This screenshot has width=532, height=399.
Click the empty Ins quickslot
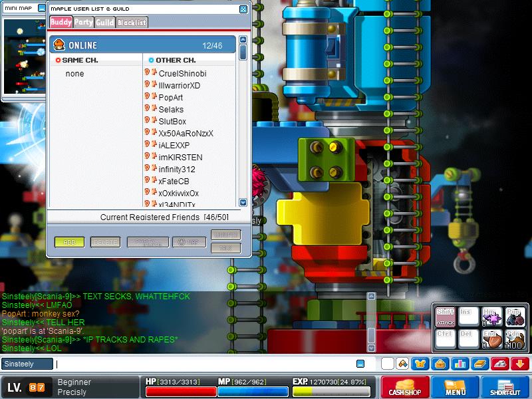pos(469,317)
